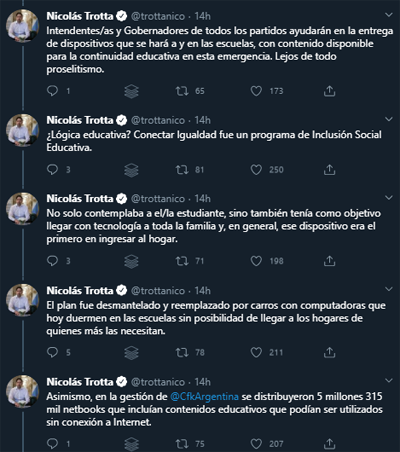Open the @trottanico handle on the first tweet
The height and width of the screenshot is (452, 400).
pyautogui.click(x=158, y=16)
